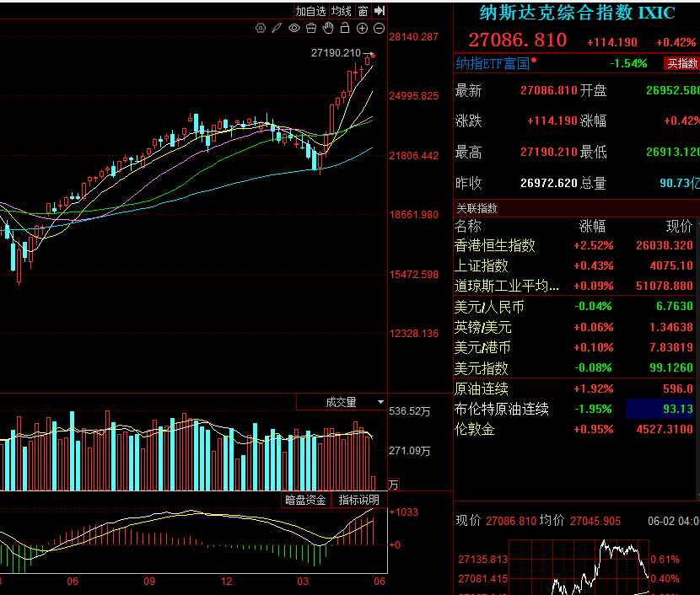Click the 昨收 value 26972.620
The height and width of the screenshot is (595, 700).
point(549,184)
